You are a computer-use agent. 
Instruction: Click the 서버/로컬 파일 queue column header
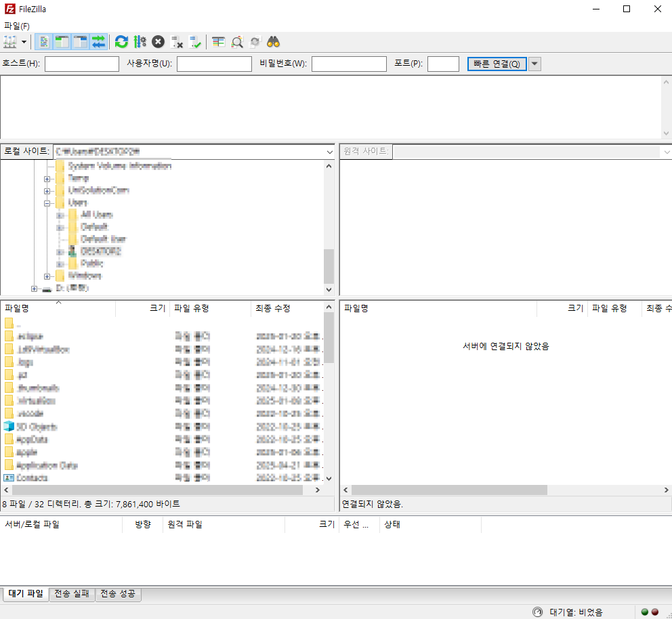point(61,524)
